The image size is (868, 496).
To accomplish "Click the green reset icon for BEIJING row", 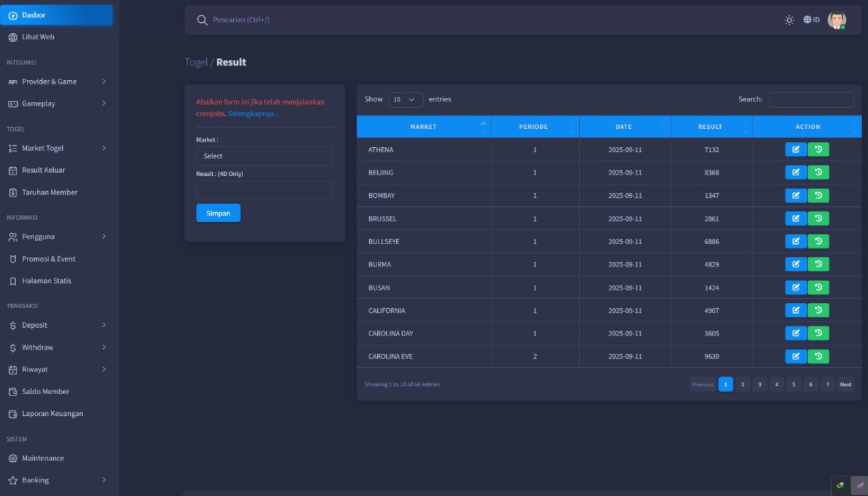I will [818, 173].
